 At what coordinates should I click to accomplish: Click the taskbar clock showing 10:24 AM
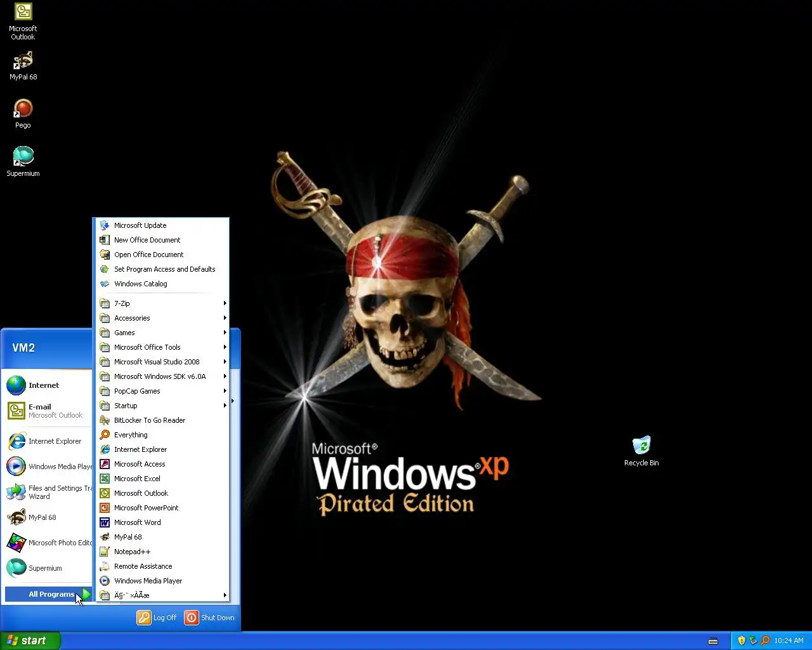click(789, 640)
